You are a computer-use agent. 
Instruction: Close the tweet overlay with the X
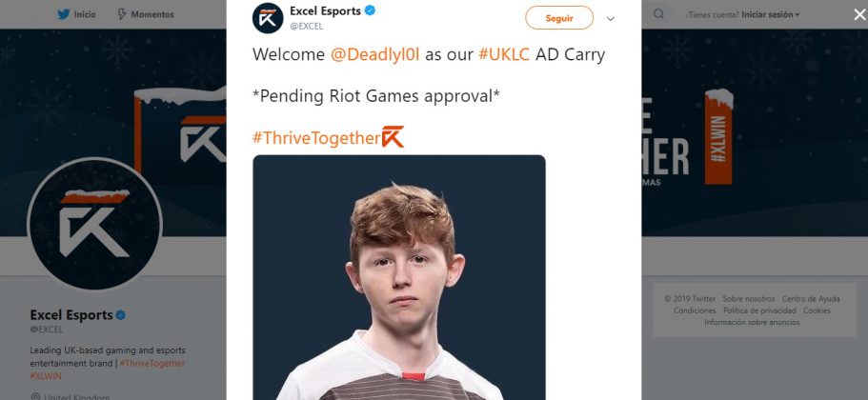(859, 15)
